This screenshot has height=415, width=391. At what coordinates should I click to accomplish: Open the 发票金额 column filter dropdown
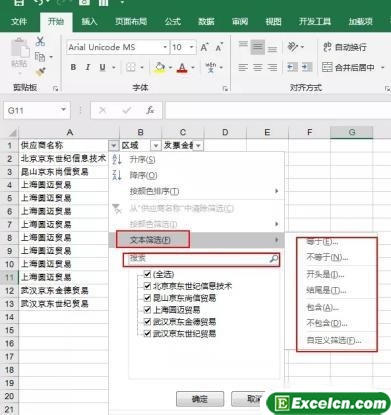click(198, 146)
